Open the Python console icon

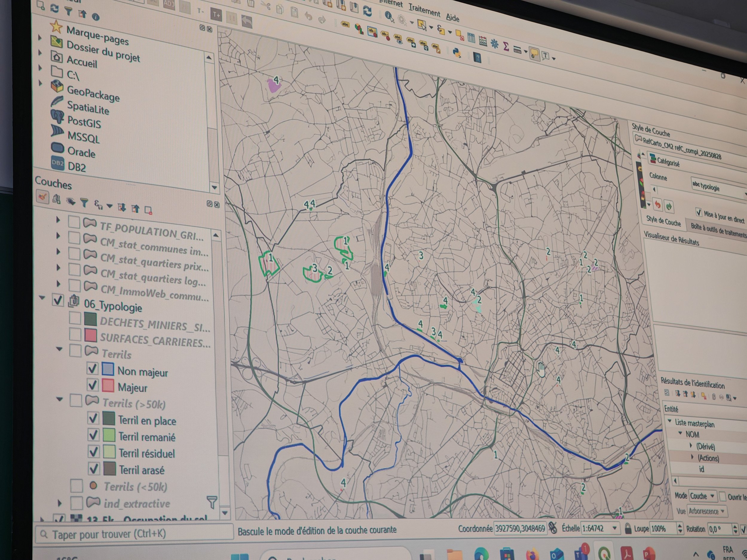pos(457,53)
